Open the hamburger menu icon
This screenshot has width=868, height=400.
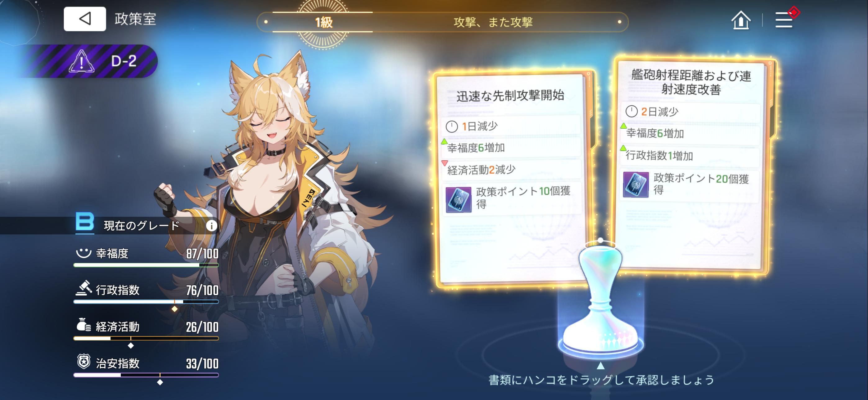[784, 20]
